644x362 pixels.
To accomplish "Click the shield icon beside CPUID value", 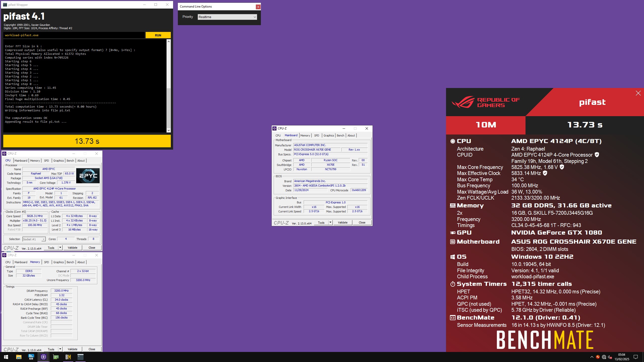I will (597, 155).
